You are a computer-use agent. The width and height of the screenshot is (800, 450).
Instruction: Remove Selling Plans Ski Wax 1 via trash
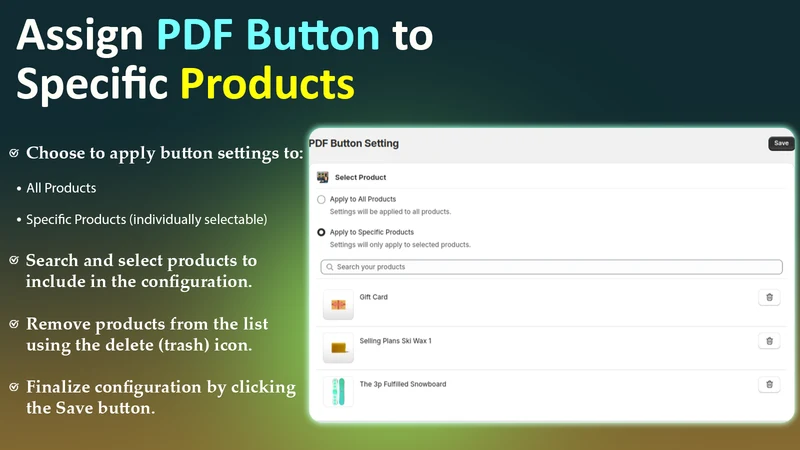(x=769, y=341)
